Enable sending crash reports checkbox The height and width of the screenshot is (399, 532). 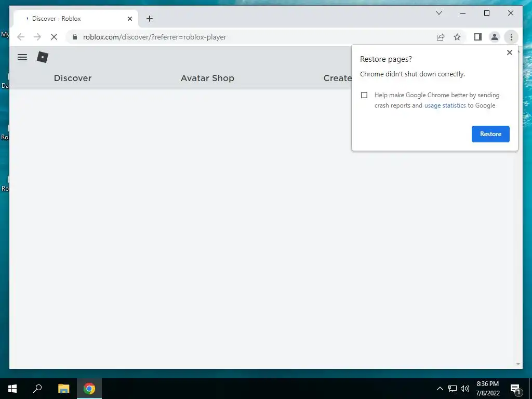click(364, 95)
